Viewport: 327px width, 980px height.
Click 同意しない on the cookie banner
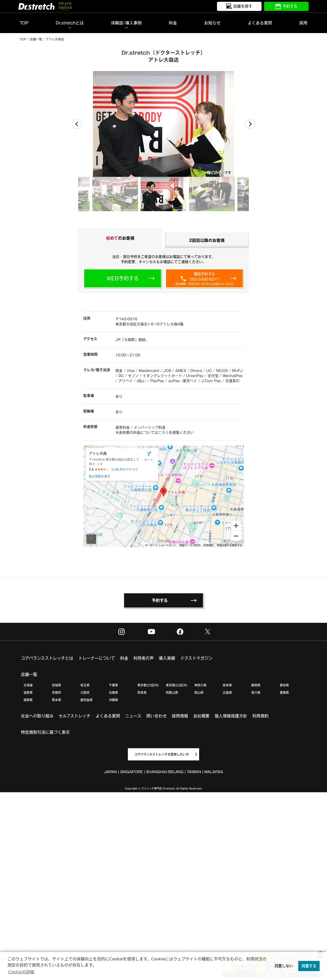click(284, 966)
